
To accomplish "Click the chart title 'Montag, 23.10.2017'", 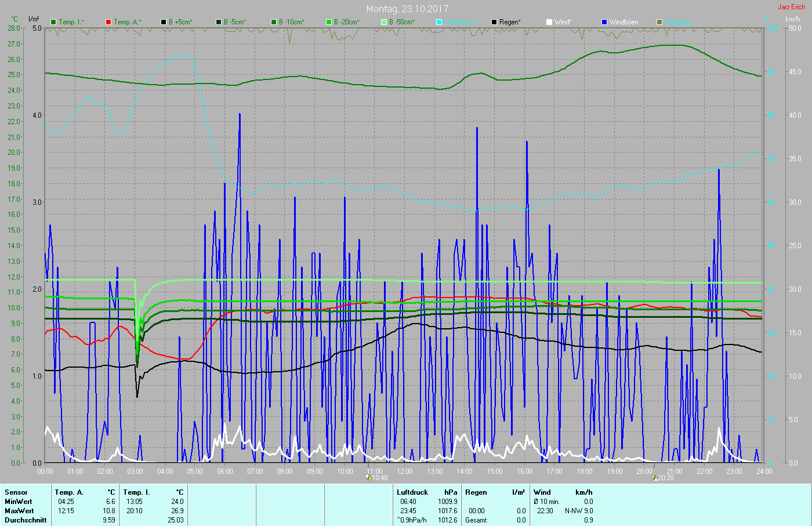I will (407, 9).
